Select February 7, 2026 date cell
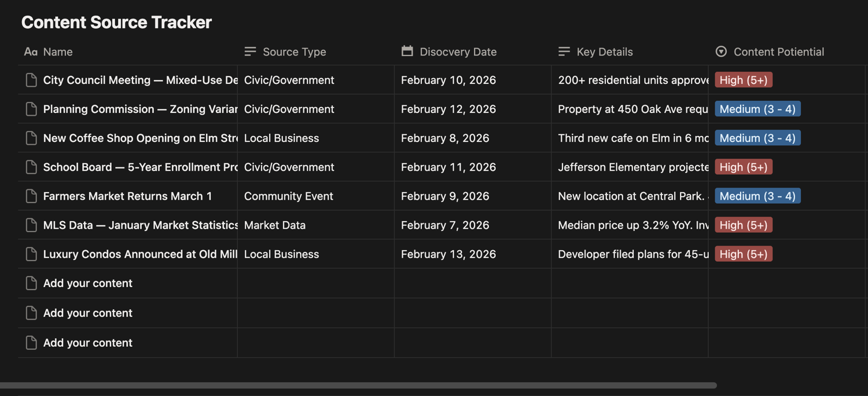This screenshot has height=396, width=868. pyautogui.click(x=445, y=225)
